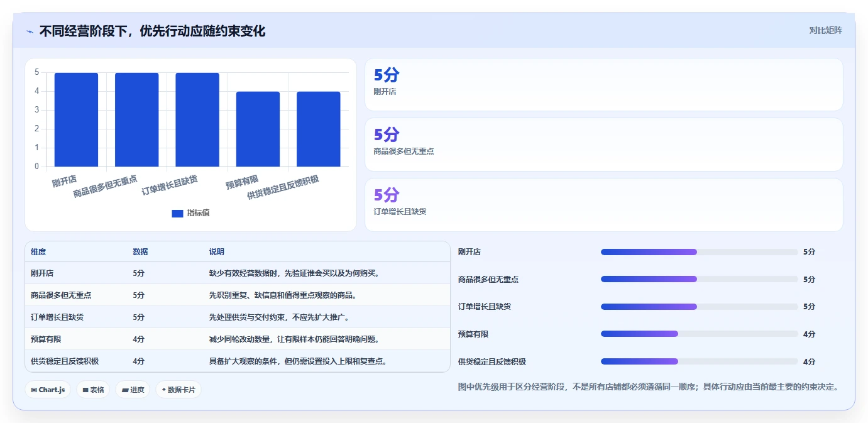The width and height of the screenshot is (868, 423).
Task: Click the title 不同经营阶段下，优先行动应随约束变化
Action: pyautogui.click(x=152, y=31)
